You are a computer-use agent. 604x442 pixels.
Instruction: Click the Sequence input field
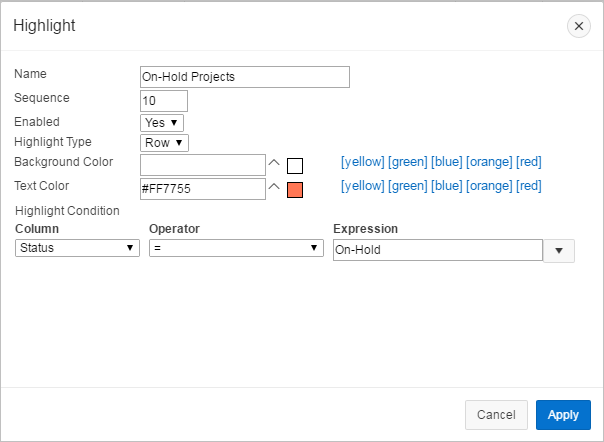(x=164, y=101)
